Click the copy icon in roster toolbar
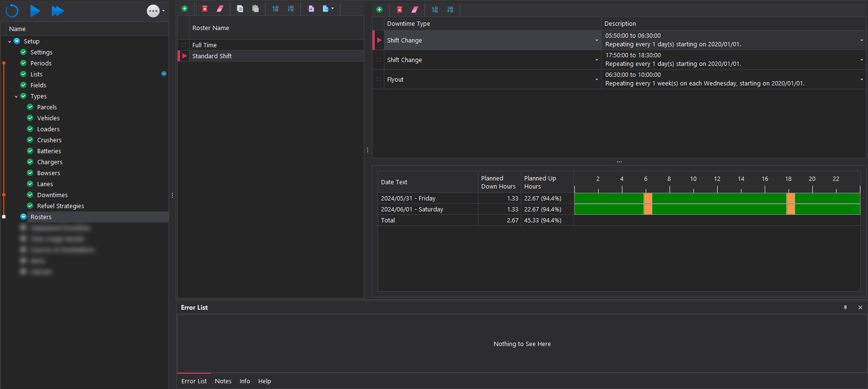The height and width of the screenshot is (389, 868). click(x=240, y=9)
